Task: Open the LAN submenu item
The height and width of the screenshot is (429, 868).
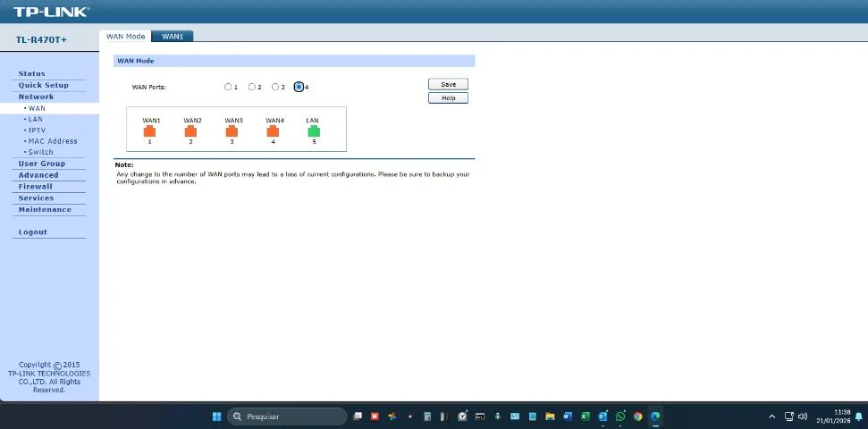Action: 36,119
